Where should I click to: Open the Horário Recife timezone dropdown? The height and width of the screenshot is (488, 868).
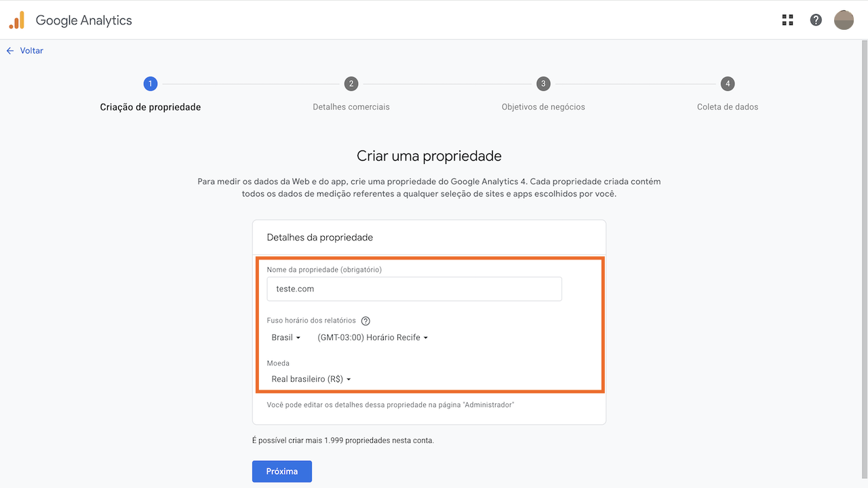[x=372, y=337]
